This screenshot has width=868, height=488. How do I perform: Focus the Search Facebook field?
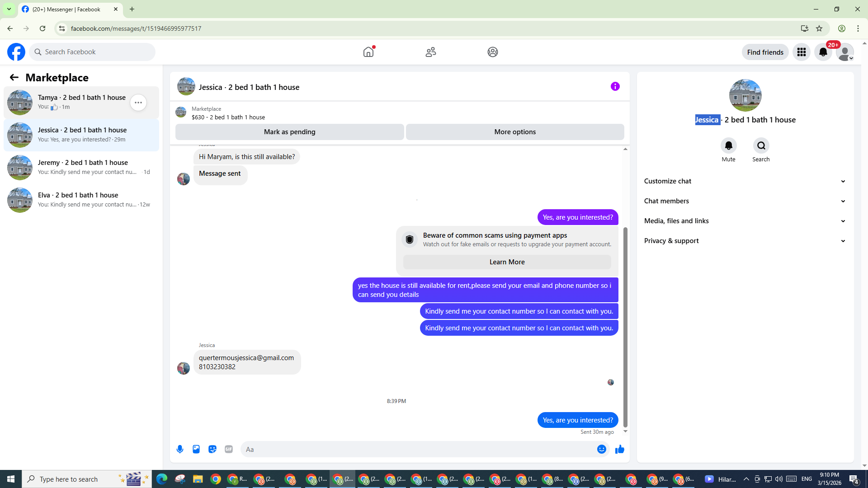click(x=93, y=52)
